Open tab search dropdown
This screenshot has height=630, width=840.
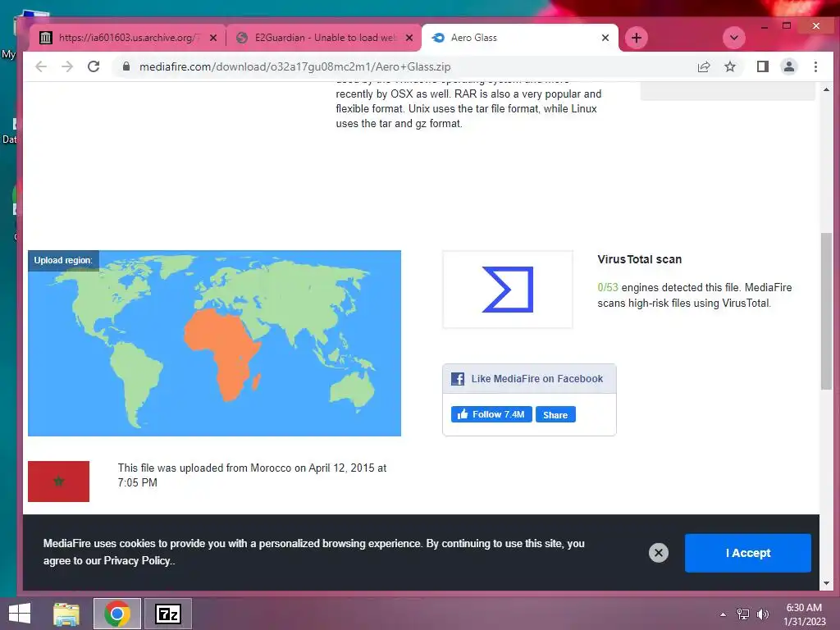pos(734,38)
